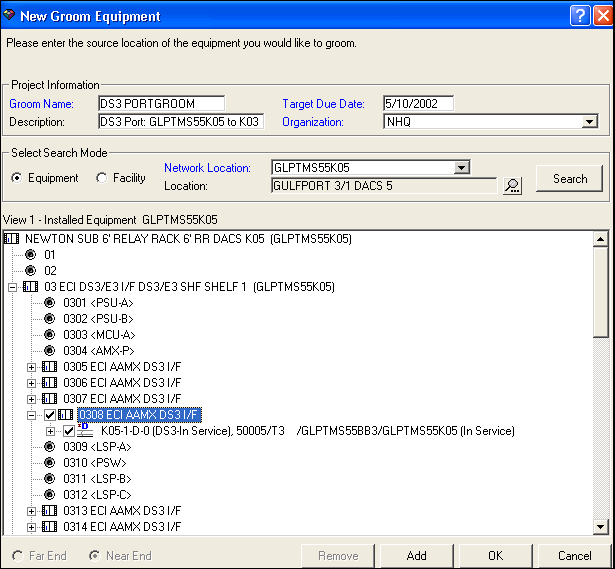
Task: Click the 0304 AMX-P slot icon
Action: point(49,351)
